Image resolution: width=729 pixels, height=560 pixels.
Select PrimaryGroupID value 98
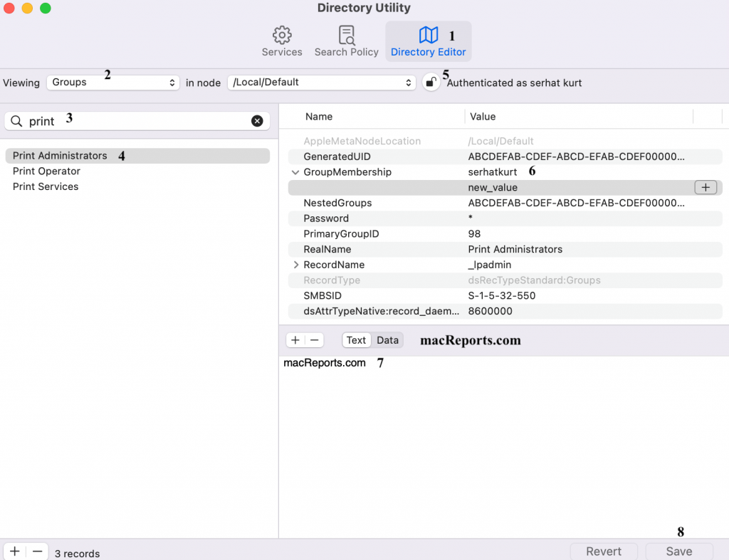point(474,234)
